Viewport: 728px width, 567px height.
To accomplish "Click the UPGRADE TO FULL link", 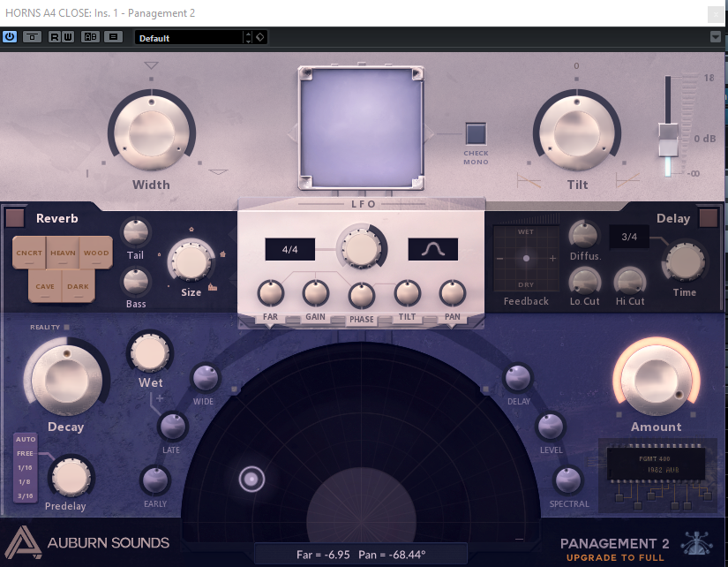I will [615, 557].
